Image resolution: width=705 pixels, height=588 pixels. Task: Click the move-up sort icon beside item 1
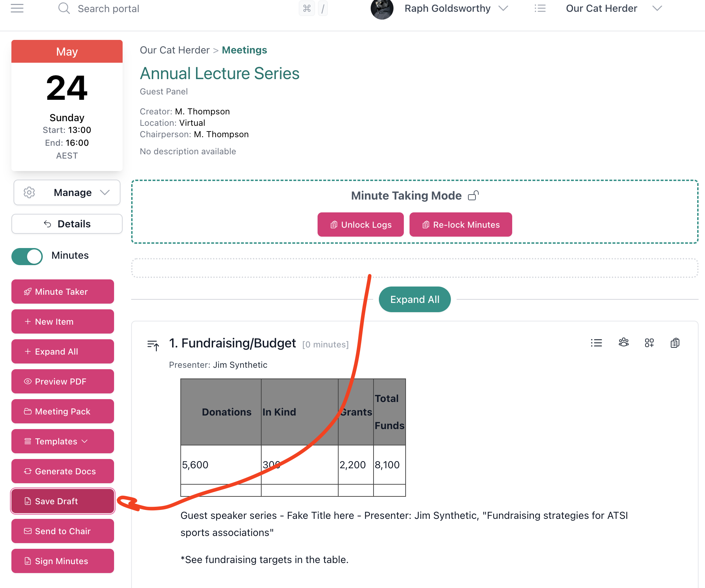153,345
